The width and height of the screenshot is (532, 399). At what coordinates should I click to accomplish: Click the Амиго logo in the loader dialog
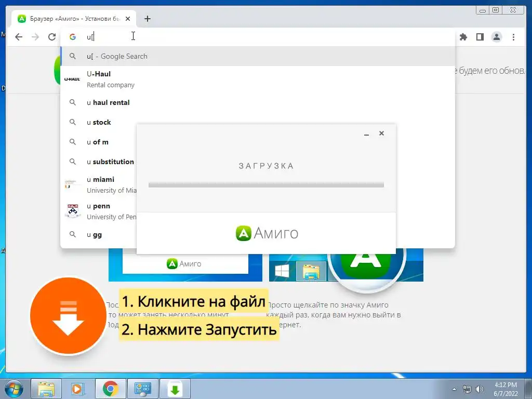point(267,233)
